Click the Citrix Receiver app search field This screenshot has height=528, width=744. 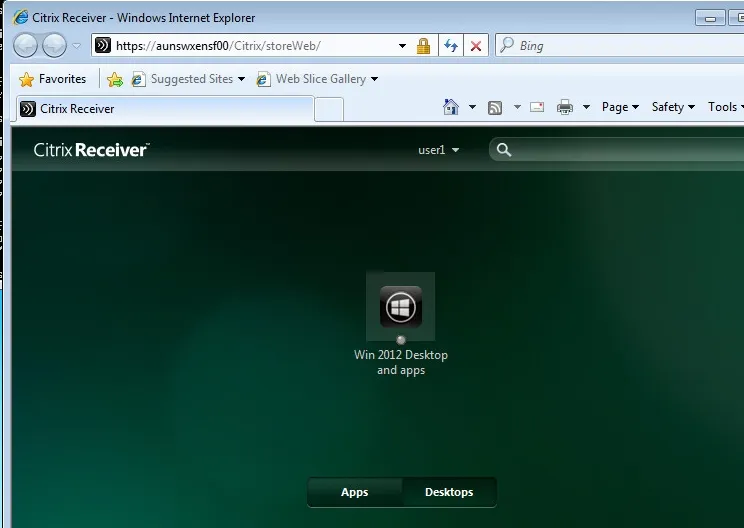pos(617,149)
